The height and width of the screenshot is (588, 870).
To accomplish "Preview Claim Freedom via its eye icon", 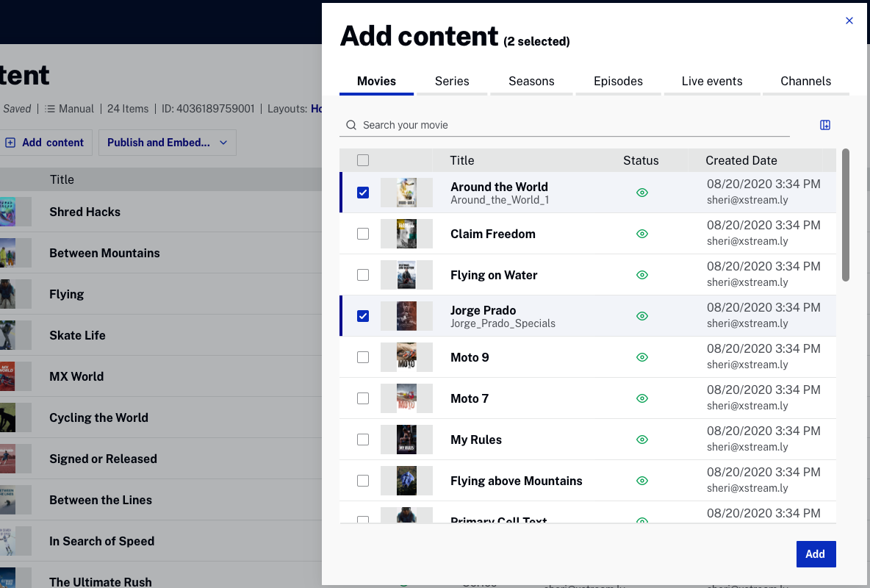I will coord(641,234).
